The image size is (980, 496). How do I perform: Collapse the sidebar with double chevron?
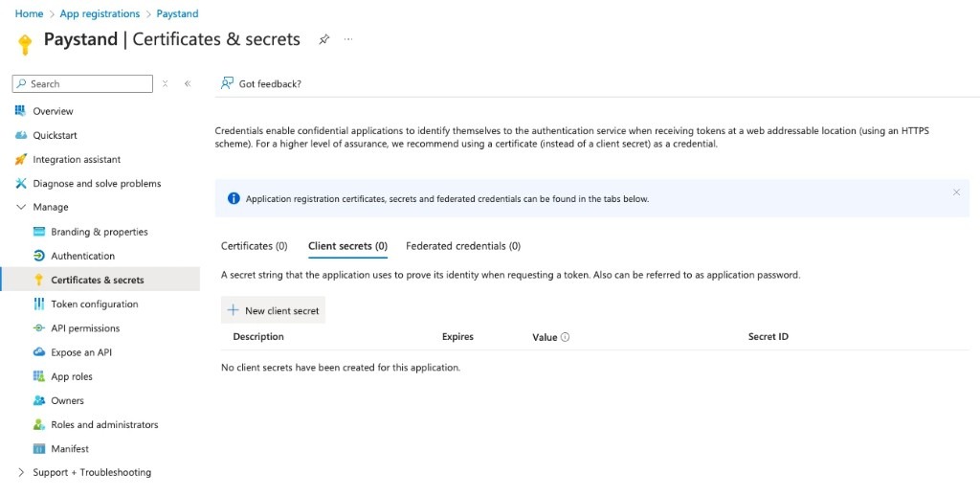coord(188,83)
